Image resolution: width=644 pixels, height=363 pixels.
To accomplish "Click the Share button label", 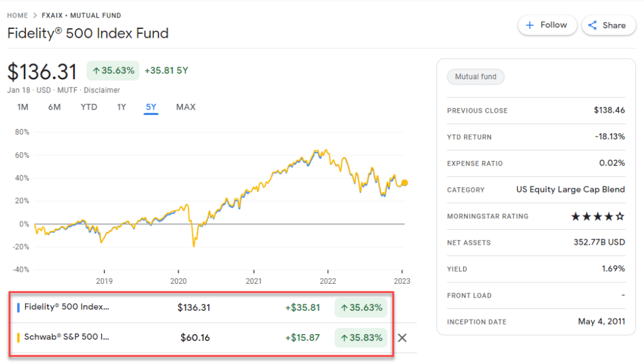I will [614, 25].
